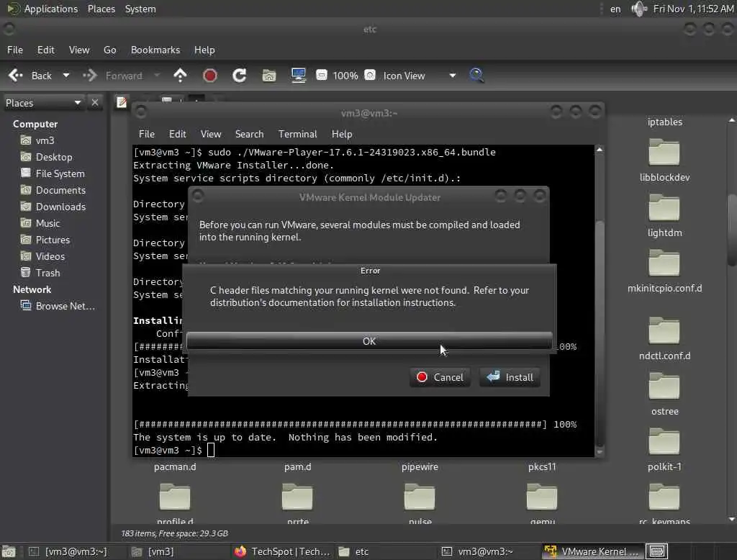
Task: Close the Places sidebar with X
Action: (x=95, y=102)
